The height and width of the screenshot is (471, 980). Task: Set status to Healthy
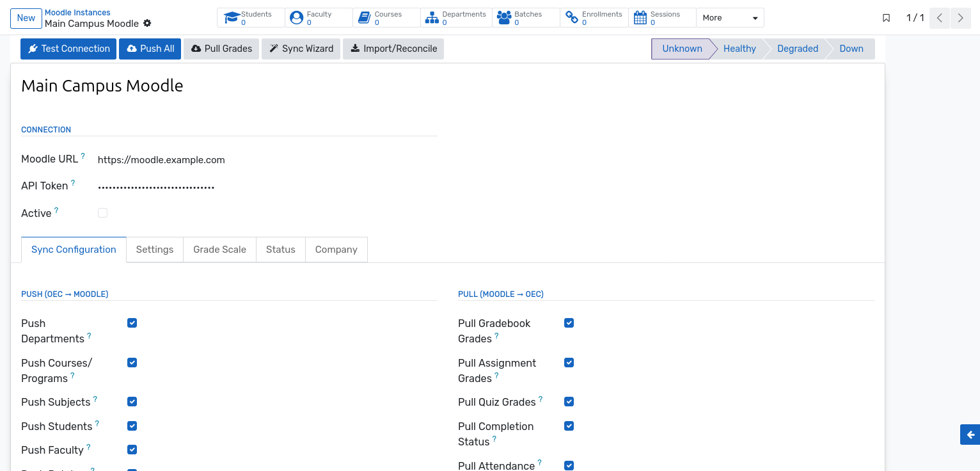click(739, 49)
